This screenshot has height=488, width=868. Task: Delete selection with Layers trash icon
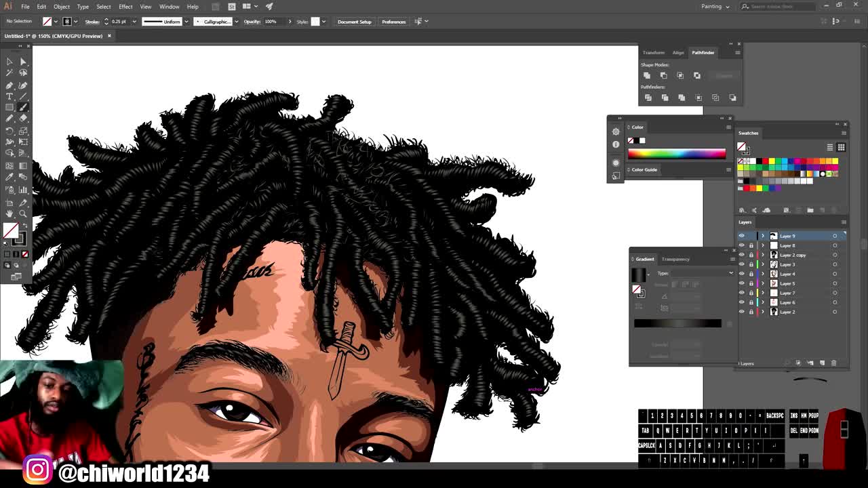(834, 363)
